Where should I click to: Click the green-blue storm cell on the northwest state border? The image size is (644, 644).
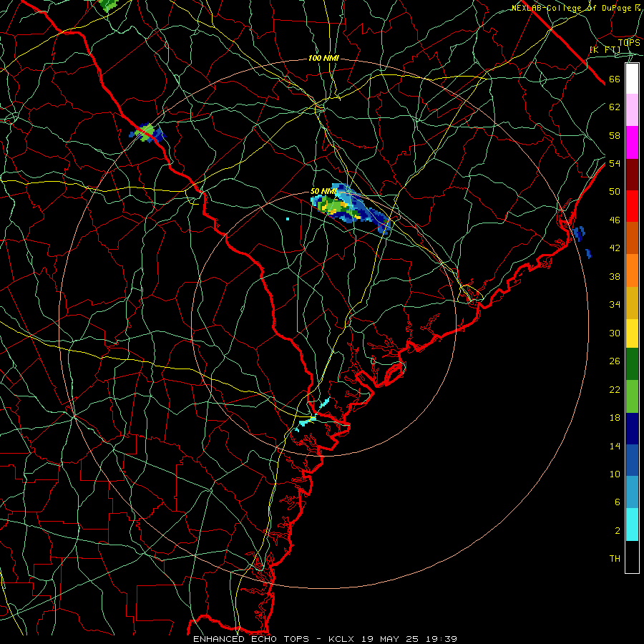pos(147,132)
